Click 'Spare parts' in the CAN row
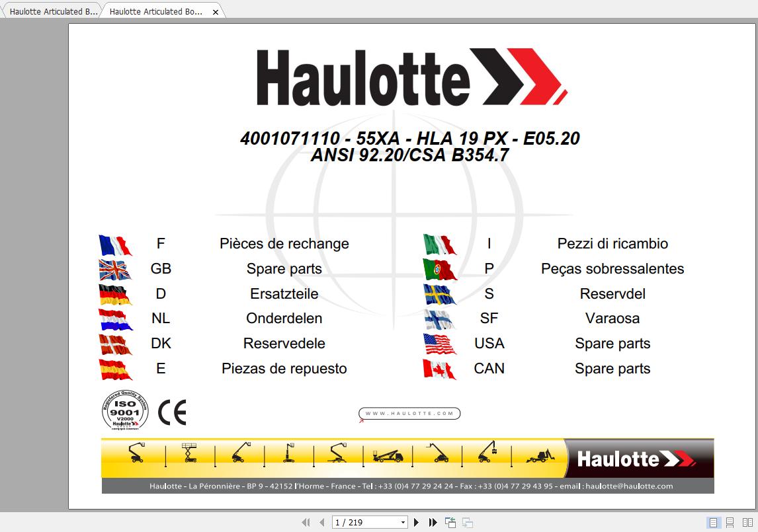 point(612,369)
